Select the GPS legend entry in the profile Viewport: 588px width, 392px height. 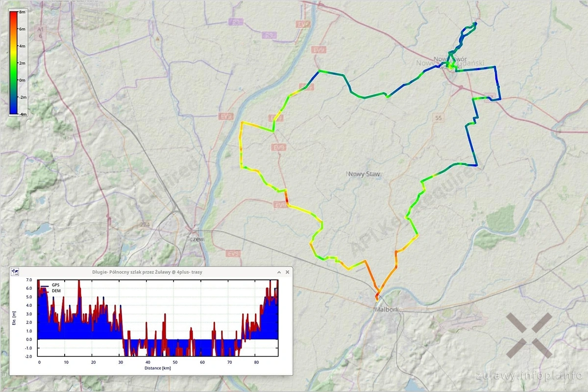[55, 285]
